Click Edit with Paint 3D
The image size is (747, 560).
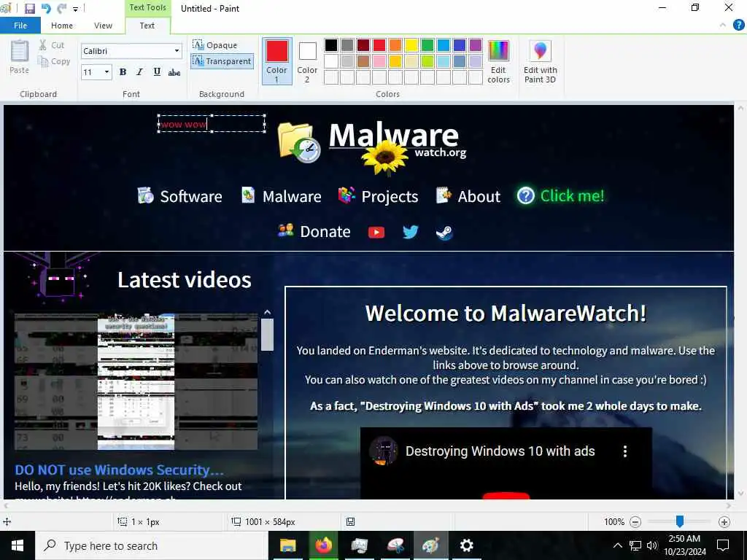[x=541, y=61]
